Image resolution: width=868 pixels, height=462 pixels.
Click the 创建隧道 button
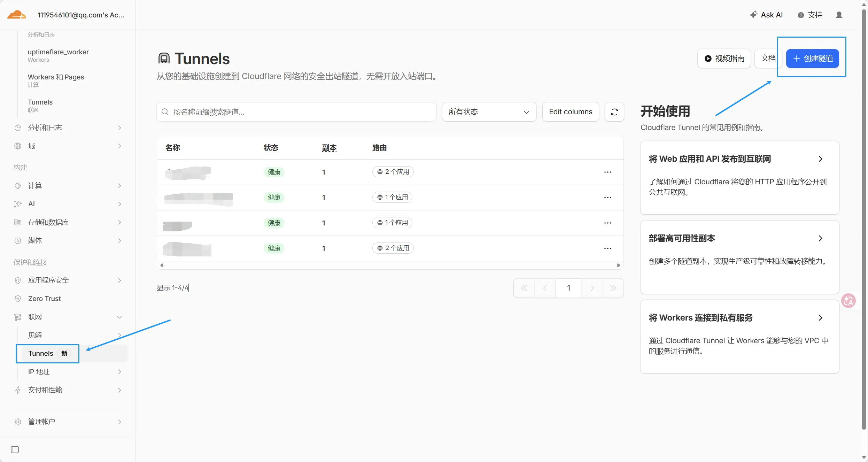[812, 59]
